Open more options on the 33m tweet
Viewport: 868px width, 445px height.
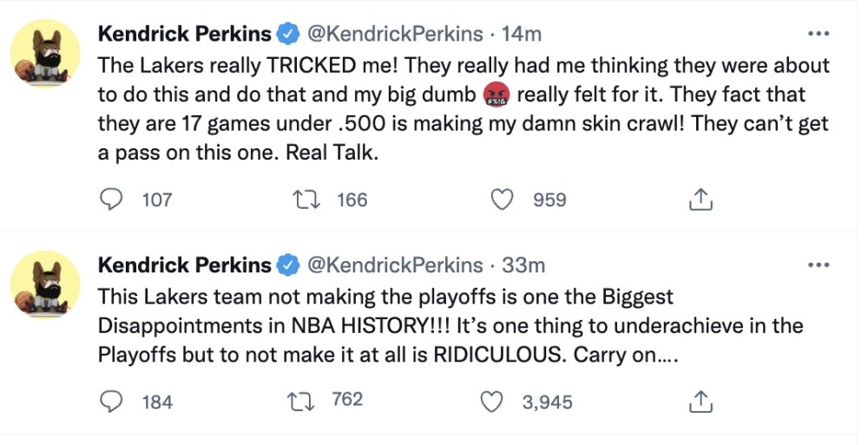pos(819,265)
